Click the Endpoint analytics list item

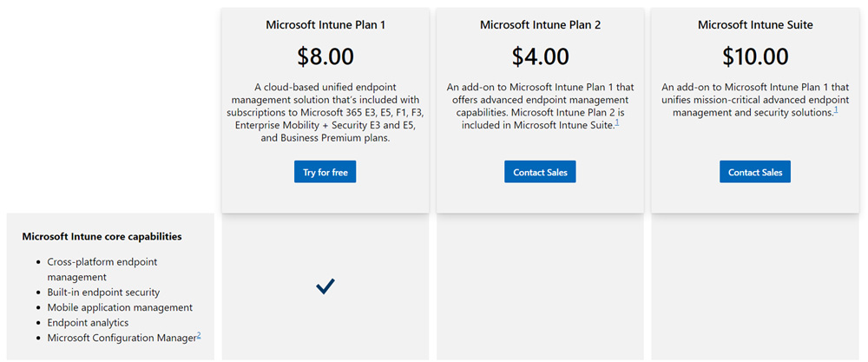tap(88, 323)
